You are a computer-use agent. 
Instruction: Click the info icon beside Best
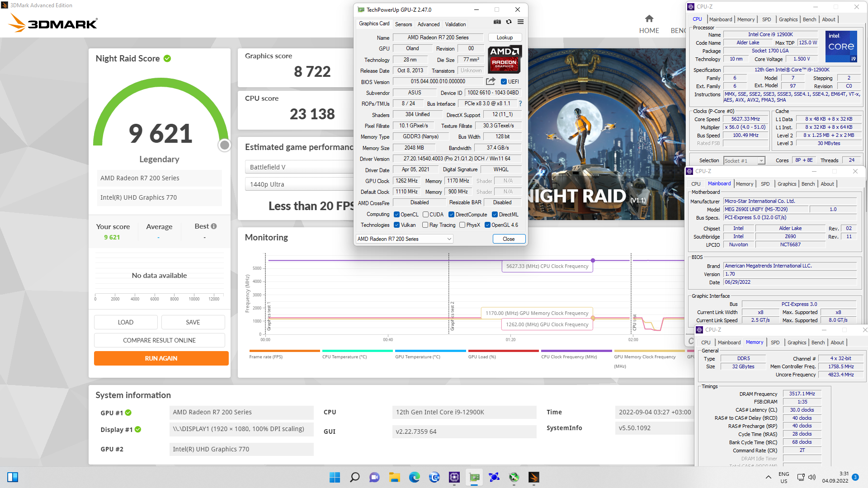(x=214, y=226)
